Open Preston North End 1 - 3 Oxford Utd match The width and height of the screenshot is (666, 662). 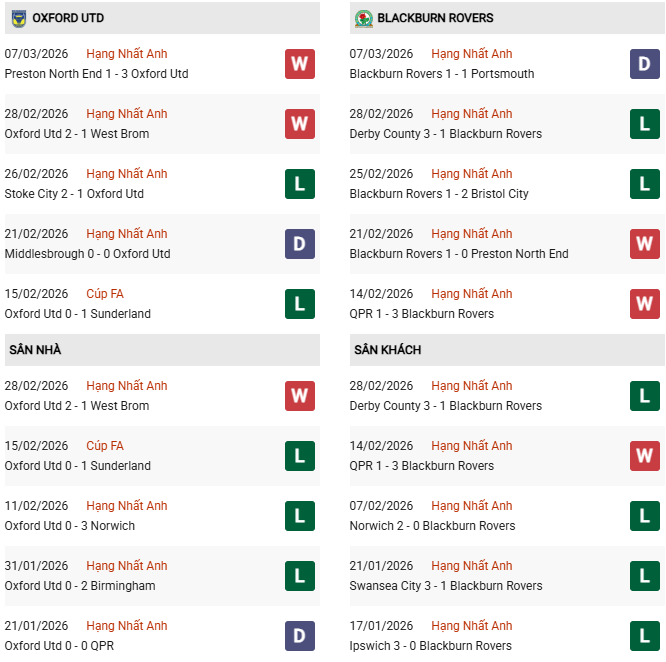96,74
